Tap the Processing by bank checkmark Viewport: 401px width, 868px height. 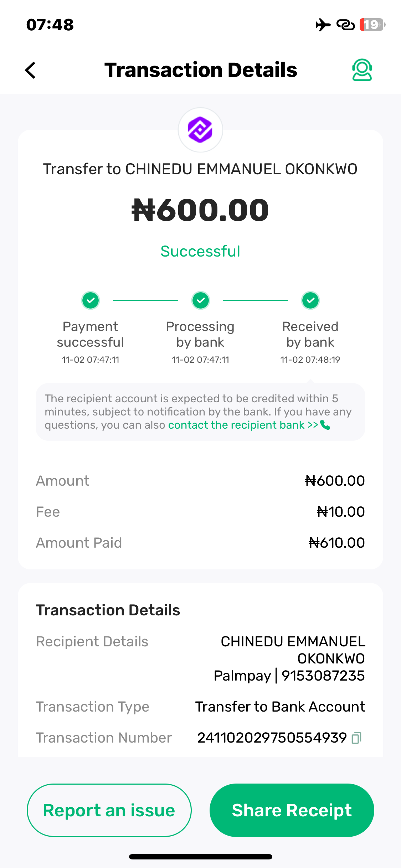tap(201, 300)
